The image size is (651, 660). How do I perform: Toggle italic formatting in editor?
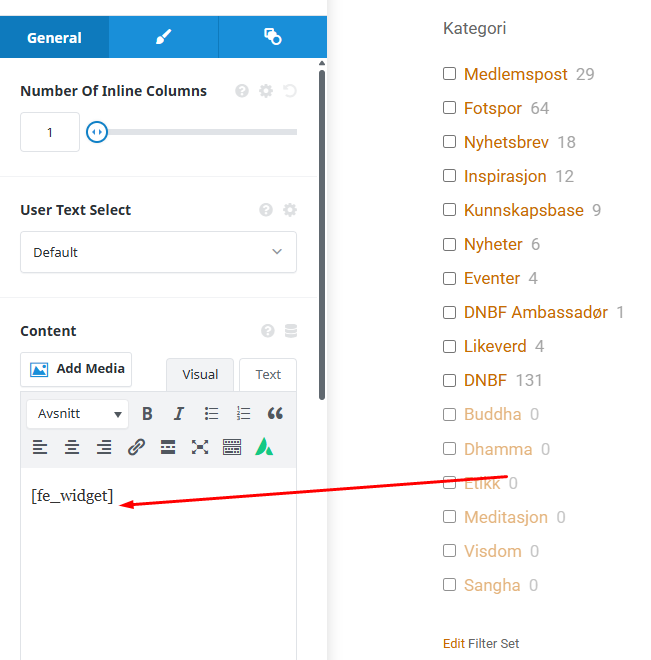(x=179, y=414)
